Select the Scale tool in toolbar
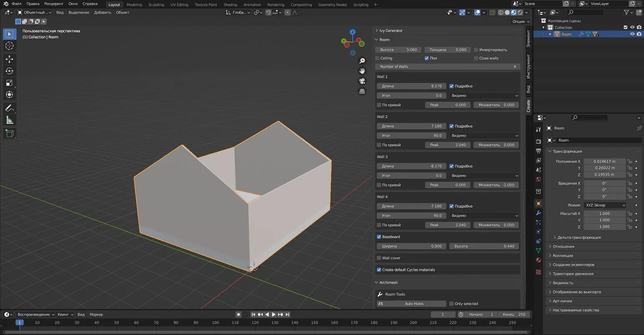644x335 pixels. click(x=9, y=83)
